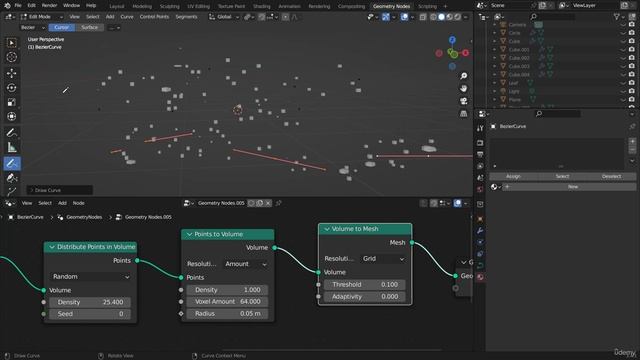
Task: Switch to the Shading workspace tab
Action: 262,6
